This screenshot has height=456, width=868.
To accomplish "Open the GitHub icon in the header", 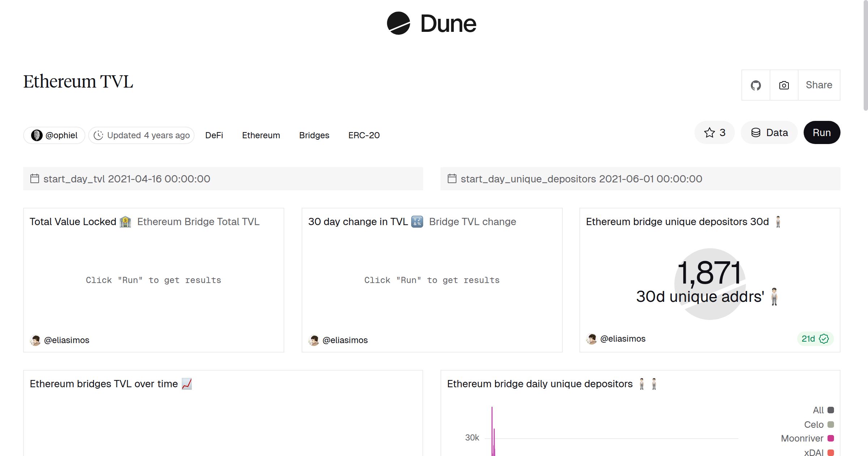I will (756, 85).
